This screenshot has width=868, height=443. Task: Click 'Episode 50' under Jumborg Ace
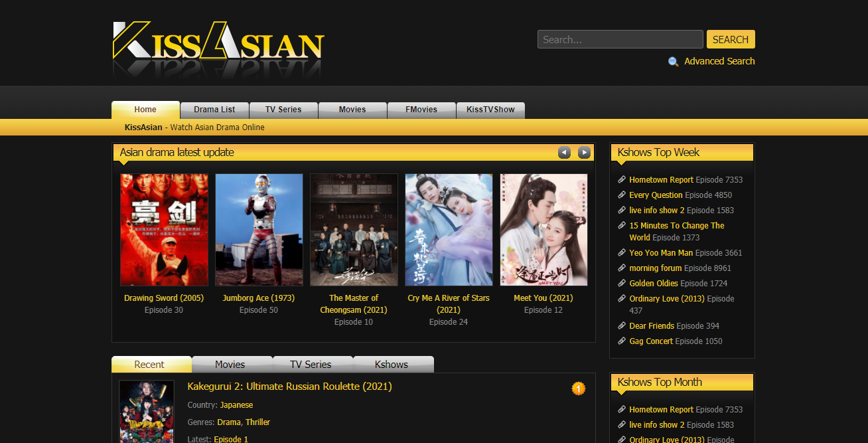coord(259,310)
